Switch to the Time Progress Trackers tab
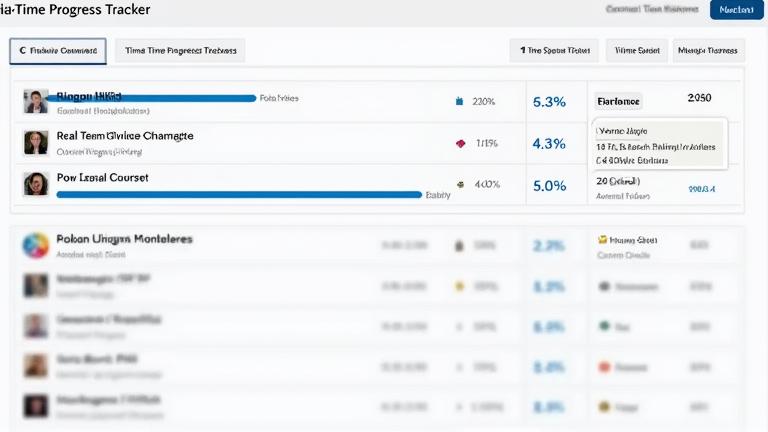Screen dimensions: 768x432 coord(180,51)
